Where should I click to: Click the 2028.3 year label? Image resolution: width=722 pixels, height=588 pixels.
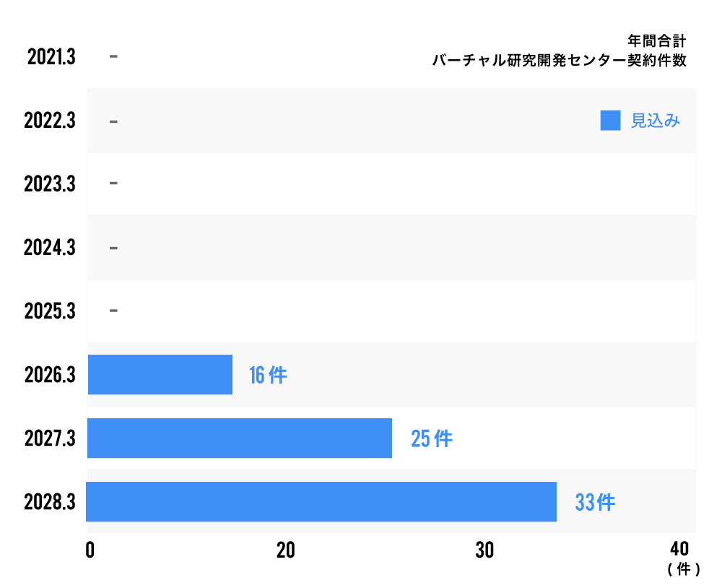[50, 502]
